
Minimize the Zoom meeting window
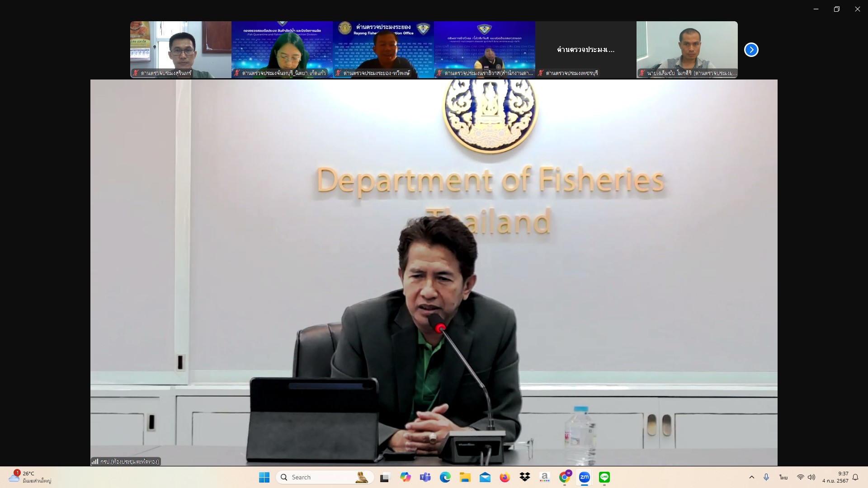point(816,9)
